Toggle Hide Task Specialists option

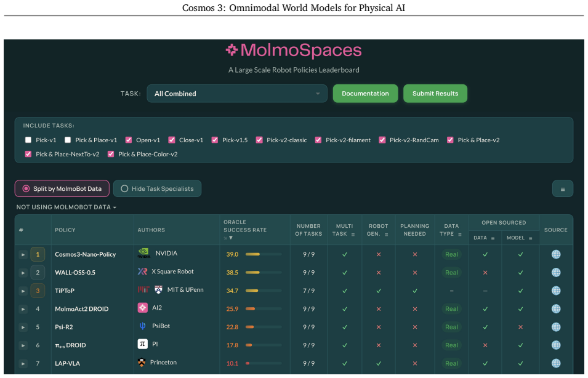tap(157, 188)
